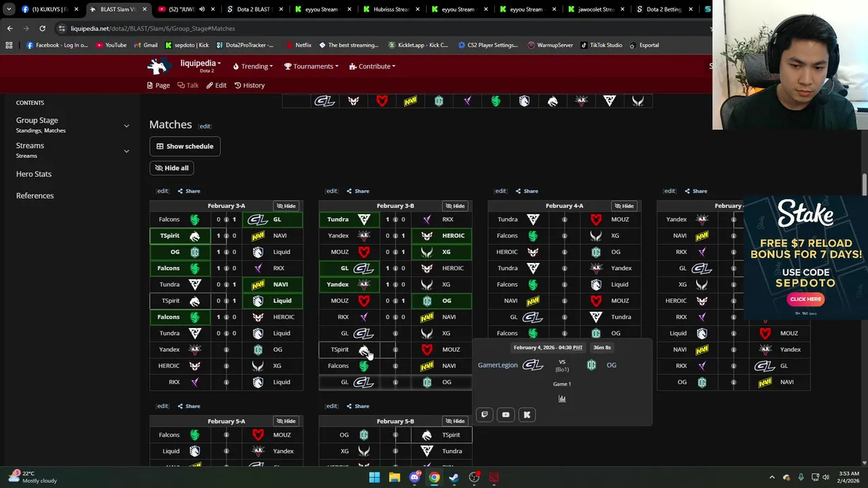Click the OG logo in team header row
The height and width of the screenshot is (488, 868).
click(x=439, y=101)
